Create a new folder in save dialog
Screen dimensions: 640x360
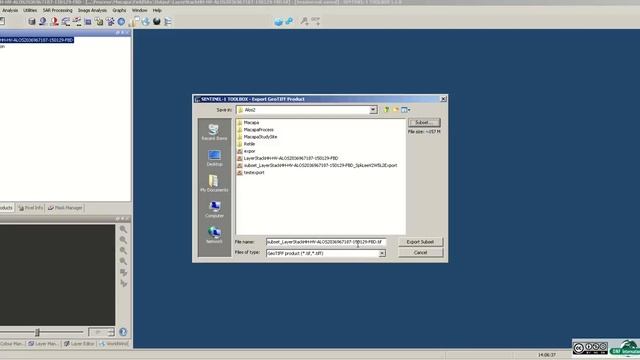coord(396,110)
